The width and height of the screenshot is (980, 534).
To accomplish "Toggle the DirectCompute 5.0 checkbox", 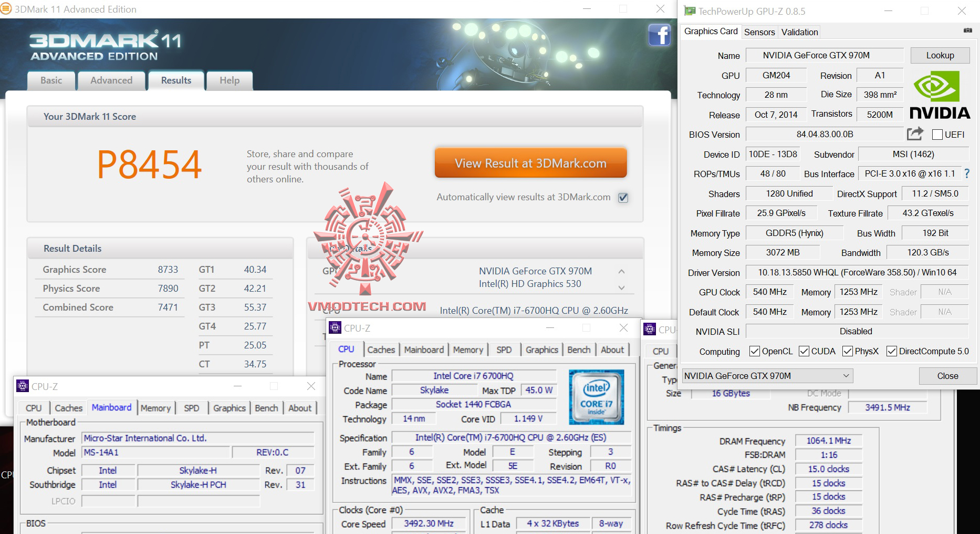I will (x=892, y=351).
